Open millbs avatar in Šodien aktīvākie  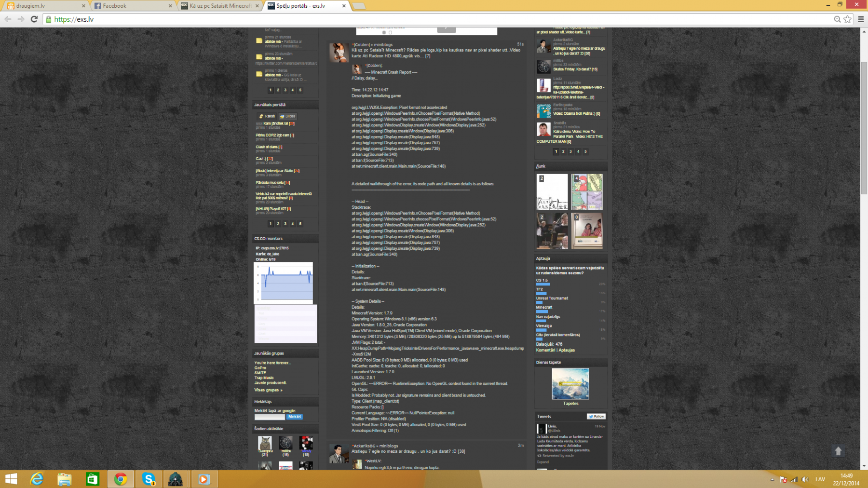pos(285,443)
